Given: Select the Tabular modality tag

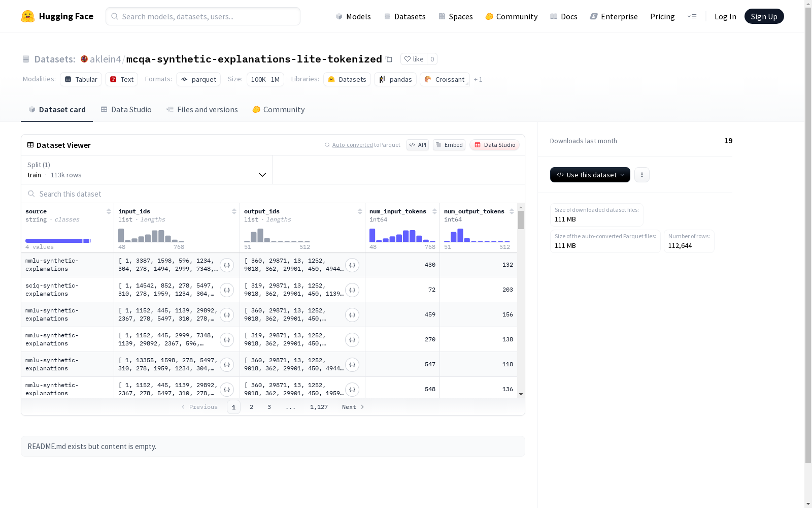Looking at the screenshot, I should coord(81,79).
